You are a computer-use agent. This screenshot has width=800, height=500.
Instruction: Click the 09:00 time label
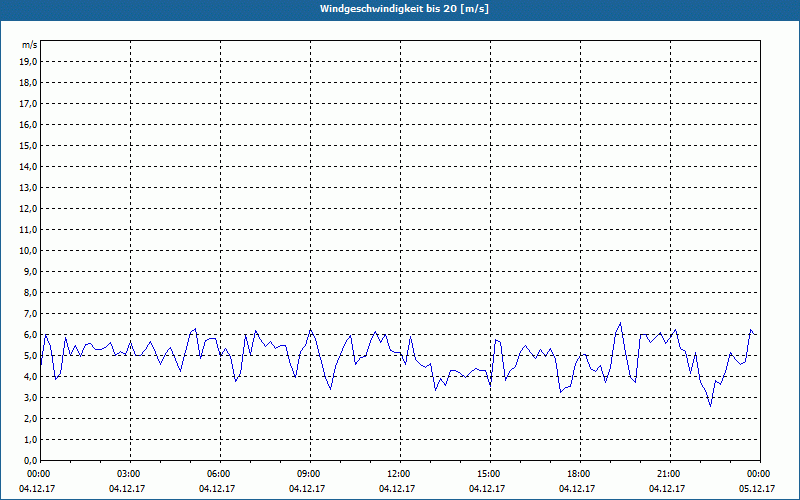pos(310,474)
